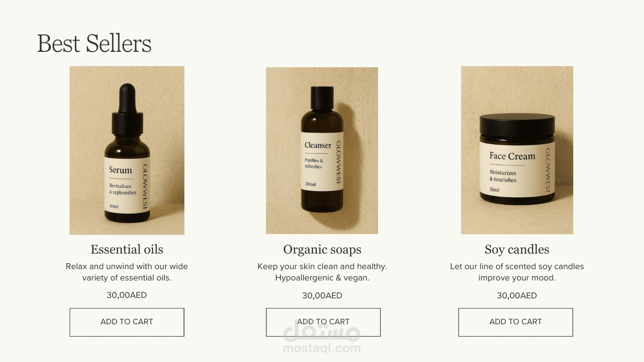Open the Face Cream jar product image
This screenshot has width=644, height=362.
517,150
